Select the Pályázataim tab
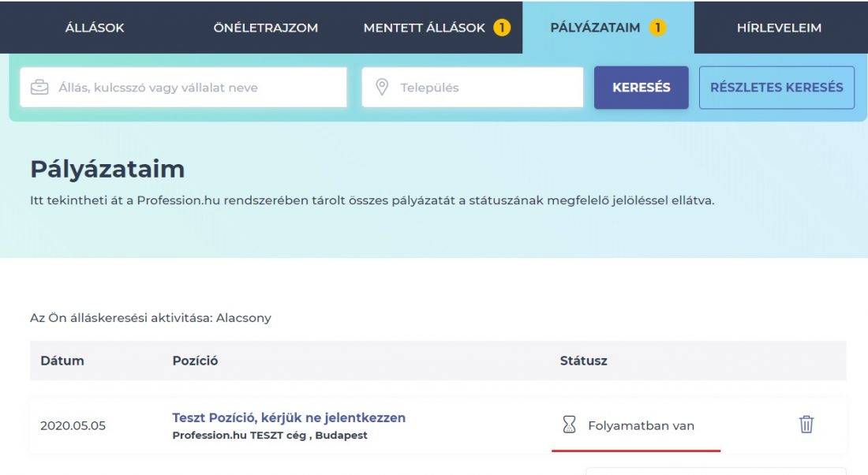This screenshot has width=868, height=475. point(595,28)
